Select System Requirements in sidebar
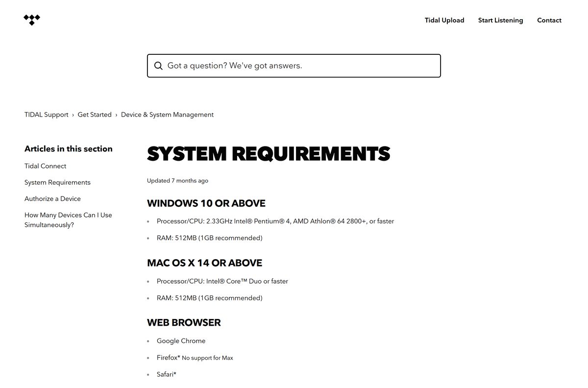The image size is (588, 388). pos(57,182)
